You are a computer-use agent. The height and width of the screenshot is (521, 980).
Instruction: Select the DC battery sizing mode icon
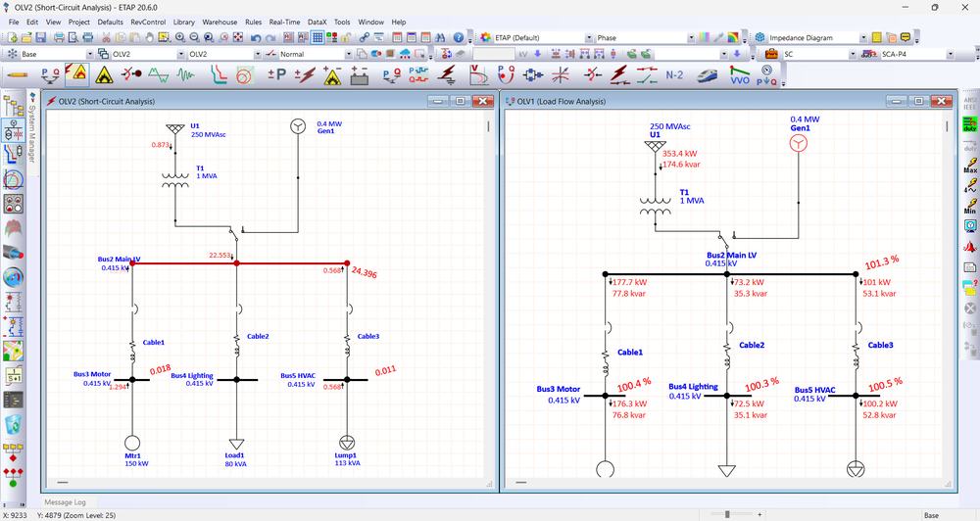pyautogui.click(x=360, y=75)
